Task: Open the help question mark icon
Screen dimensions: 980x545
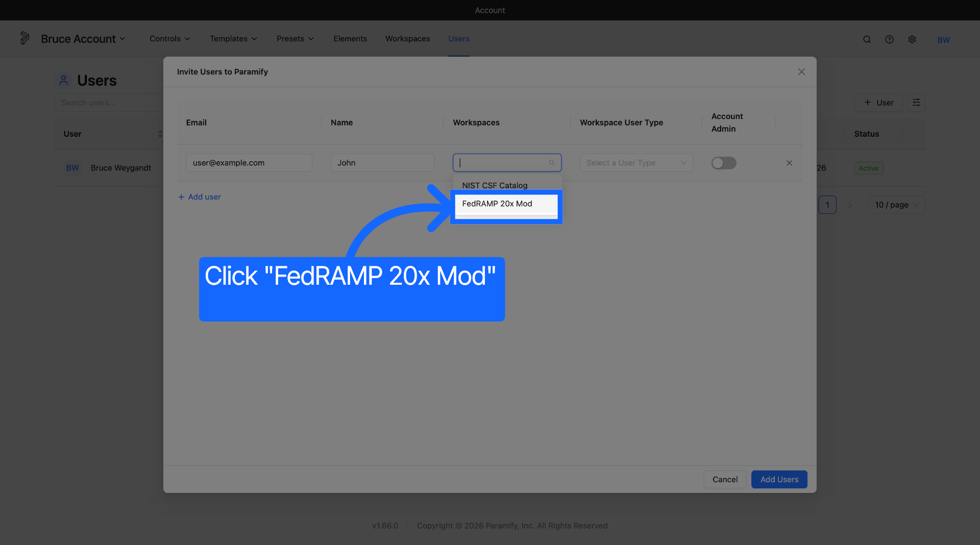Action: 889,39
